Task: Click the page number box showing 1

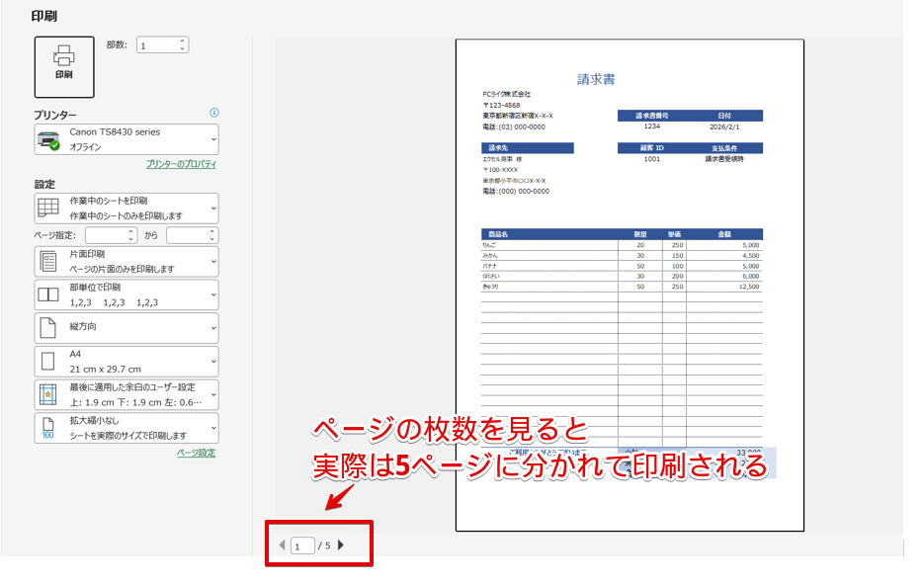Action: click(301, 545)
